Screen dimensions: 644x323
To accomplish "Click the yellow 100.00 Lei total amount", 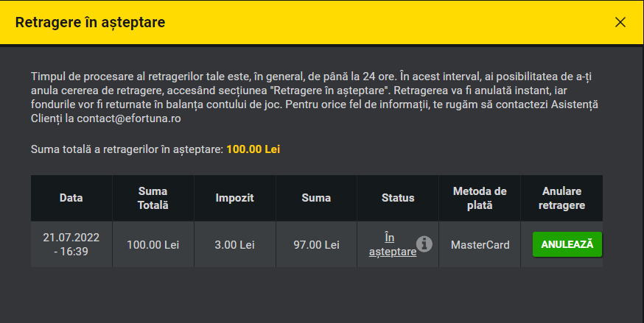I will pos(253,149).
